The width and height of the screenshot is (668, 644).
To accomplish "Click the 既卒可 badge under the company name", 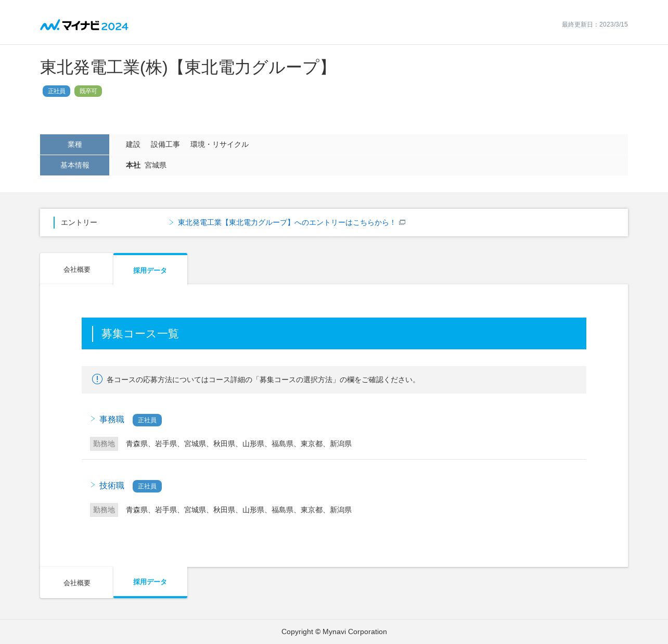I will pyautogui.click(x=88, y=91).
